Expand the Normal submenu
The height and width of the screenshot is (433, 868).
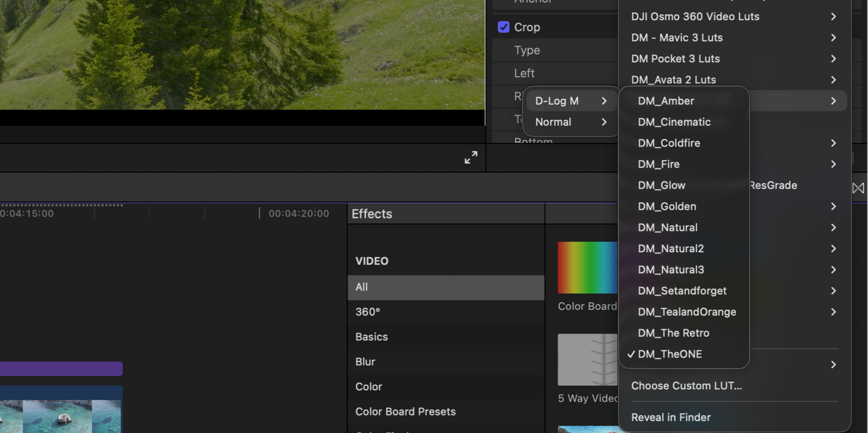tap(570, 122)
